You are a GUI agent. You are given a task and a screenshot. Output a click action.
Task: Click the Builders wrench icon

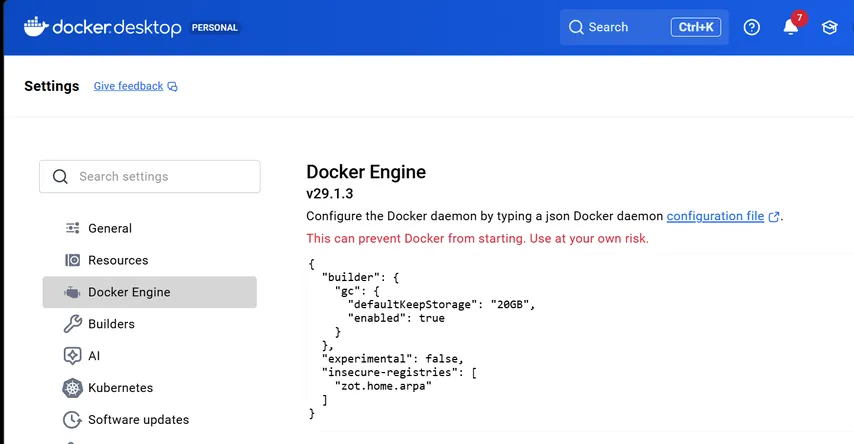click(x=72, y=324)
